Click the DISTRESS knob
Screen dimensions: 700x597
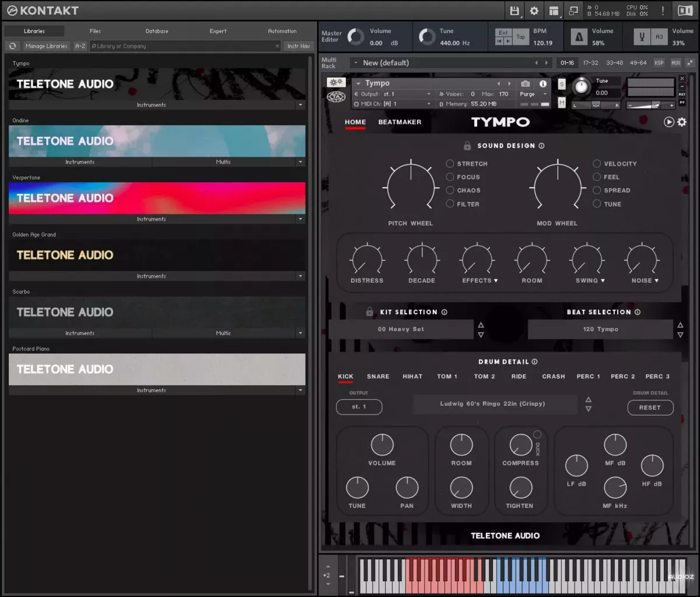pyautogui.click(x=367, y=260)
